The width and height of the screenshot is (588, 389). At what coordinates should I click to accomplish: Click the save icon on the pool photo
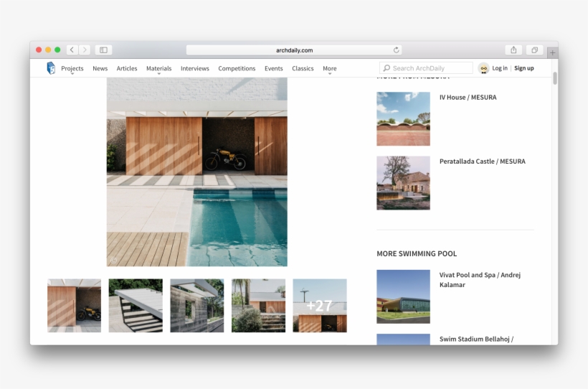click(113, 261)
